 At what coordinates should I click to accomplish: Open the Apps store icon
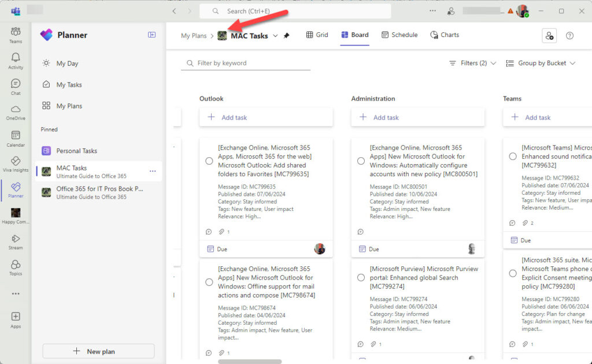[x=16, y=320]
